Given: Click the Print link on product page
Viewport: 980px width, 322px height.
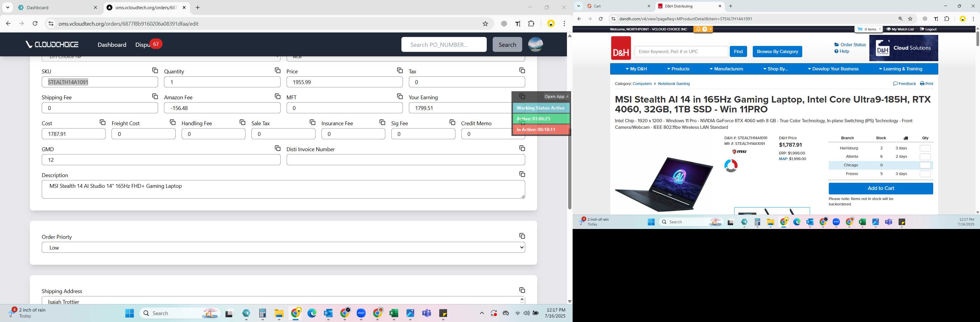Looking at the screenshot, I should pyautogui.click(x=926, y=84).
